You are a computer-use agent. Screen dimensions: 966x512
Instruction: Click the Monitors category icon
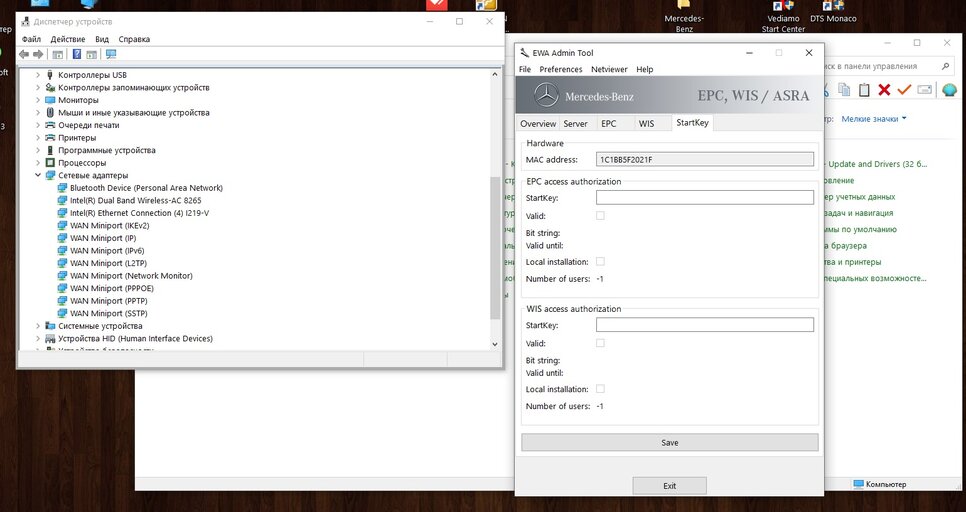[x=51, y=100]
